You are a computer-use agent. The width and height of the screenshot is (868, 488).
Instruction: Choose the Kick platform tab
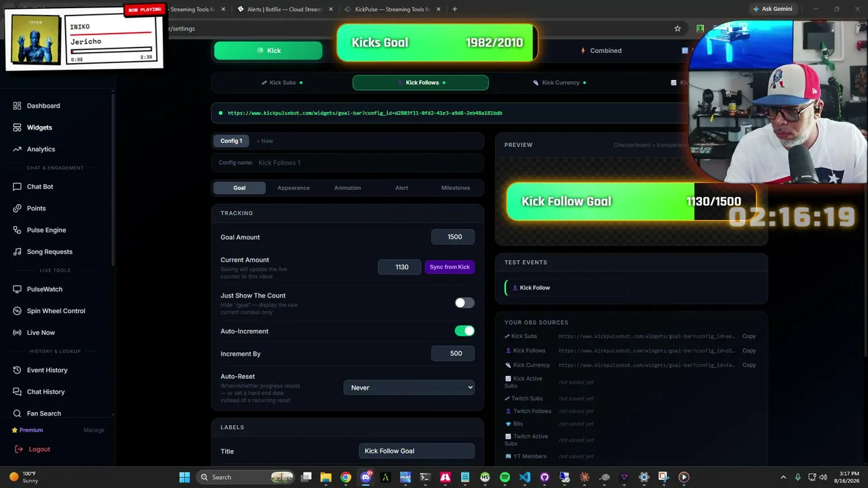[269, 51]
